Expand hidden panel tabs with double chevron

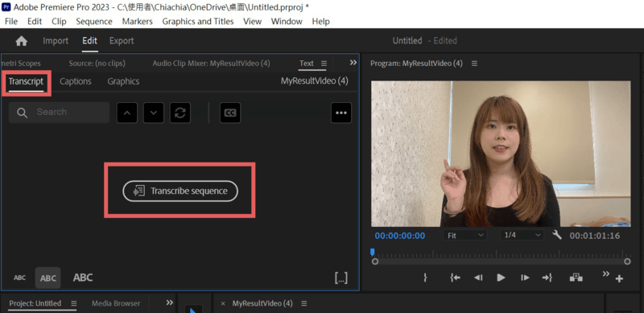click(353, 63)
